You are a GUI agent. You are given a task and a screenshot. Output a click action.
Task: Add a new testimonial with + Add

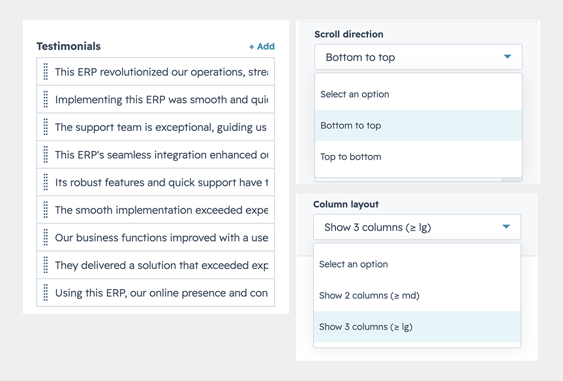[x=262, y=46]
